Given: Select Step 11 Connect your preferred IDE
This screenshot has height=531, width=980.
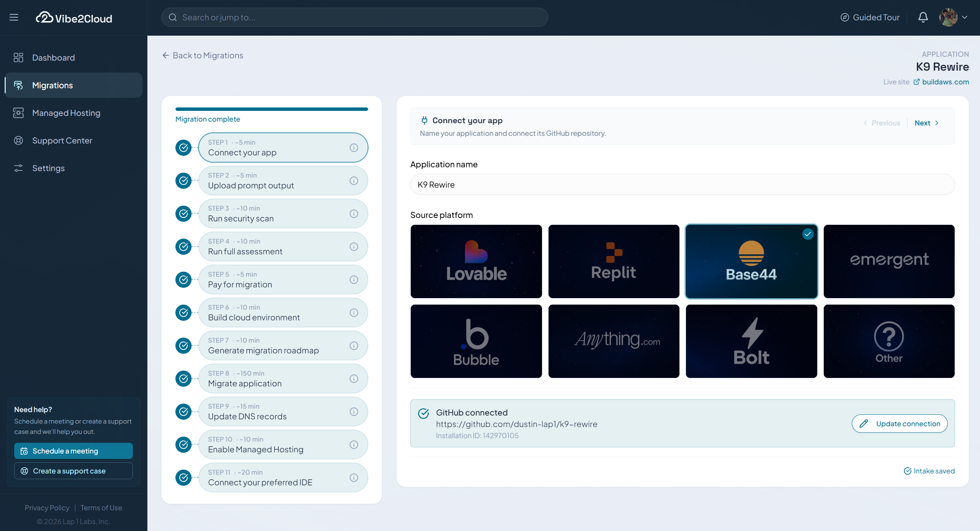Looking at the screenshot, I should point(283,478).
